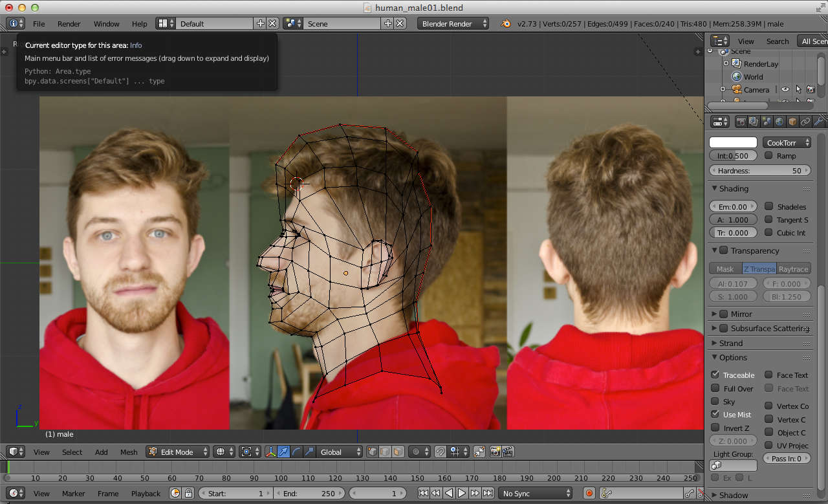This screenshot has height=504, width=828.
Task: Select the translate manipulator arrow
Action: point(283,452)
